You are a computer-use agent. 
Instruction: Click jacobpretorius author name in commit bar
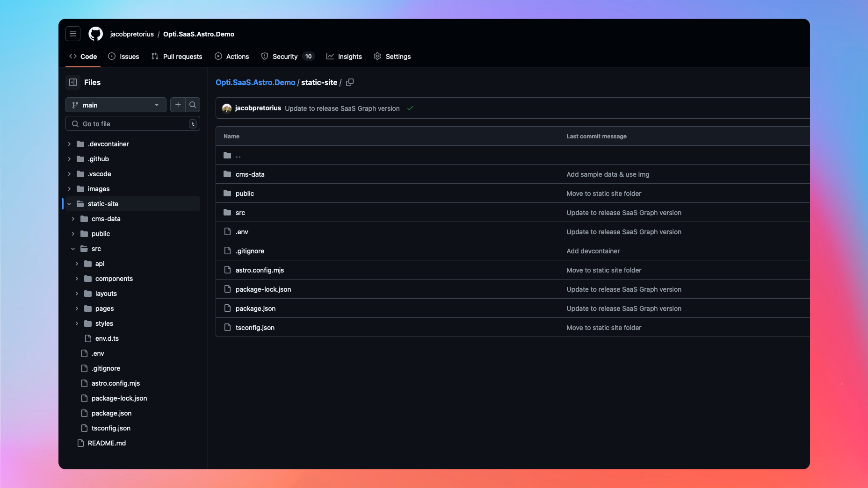click(x=258, y=108)
